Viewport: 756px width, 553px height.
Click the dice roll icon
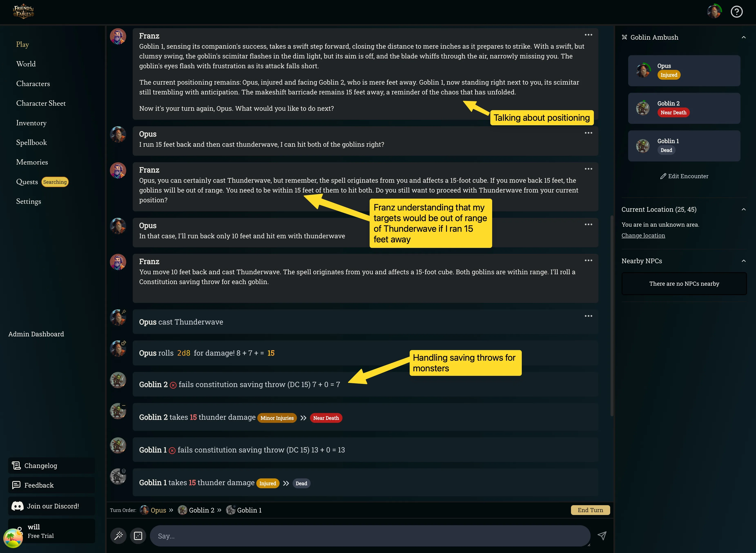138,536
